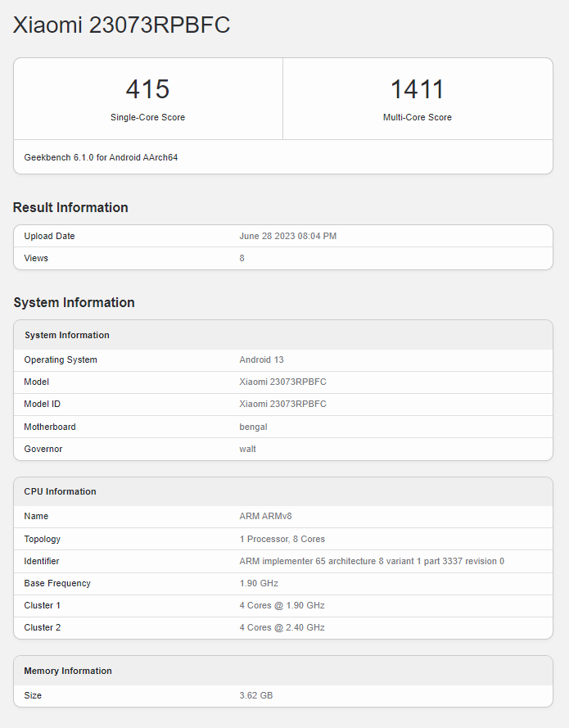Click the Multi-Core Score label
The width and height of the screenshot is (569, 728).
click(x=417, y=117)
